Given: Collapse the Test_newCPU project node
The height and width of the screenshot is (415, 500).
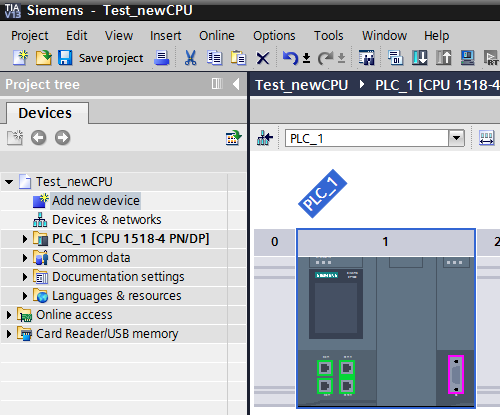Looking at the screenshot, I should tap(9, 182).
